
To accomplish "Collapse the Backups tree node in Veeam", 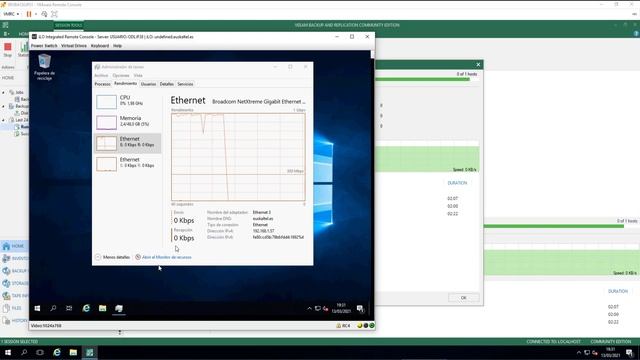I will click(4, 107).
